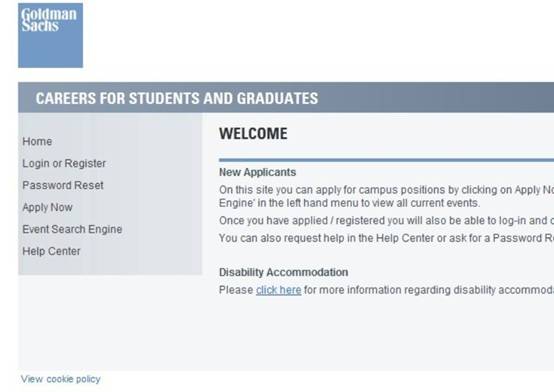Click the word 'Please' before the click here link
The image size is (554, 392).
coord(236,290)
